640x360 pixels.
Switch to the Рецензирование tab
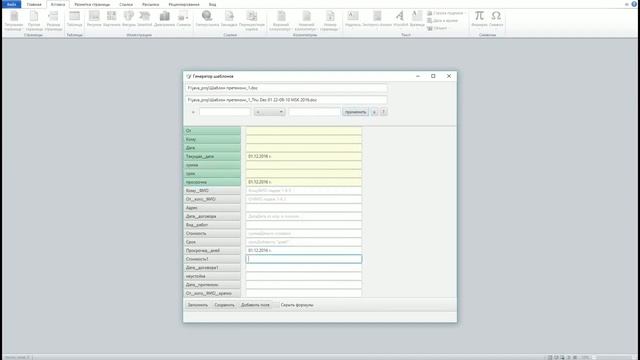(184, 4)
